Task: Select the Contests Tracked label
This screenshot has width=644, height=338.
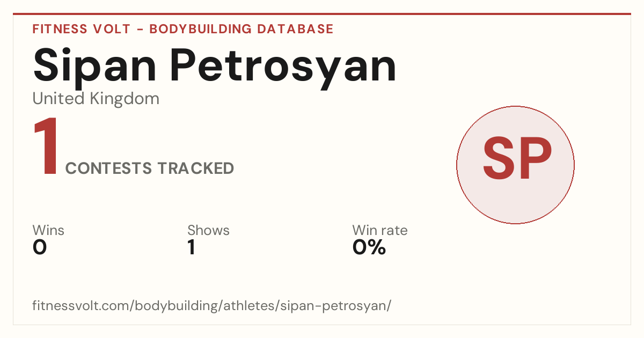Action: [150, 168]
